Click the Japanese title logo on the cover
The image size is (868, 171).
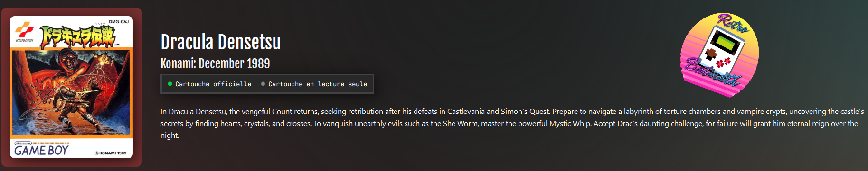(x=77, y=37)
